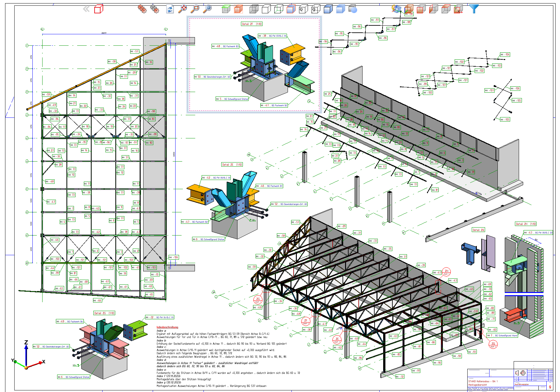Collapse the toolbar with the double chevron

click(86, 9)
